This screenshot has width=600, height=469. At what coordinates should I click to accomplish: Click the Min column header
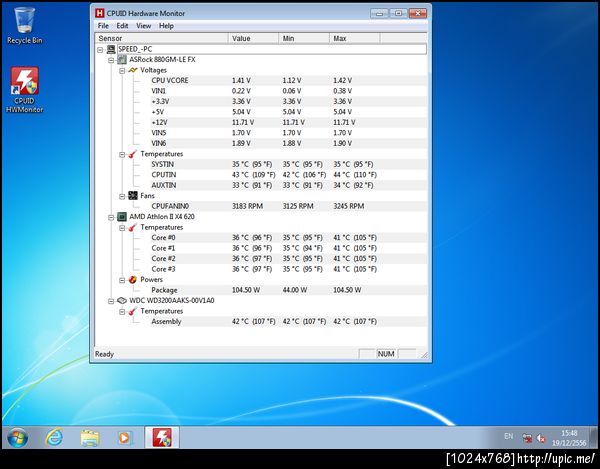tap(304, 38)
